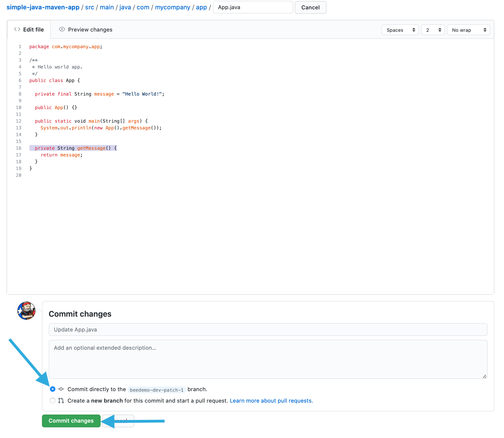The height and width of the screenshot is (438, 504).
Task: Expand the indentation number dropdown
Action: point(433,30)
